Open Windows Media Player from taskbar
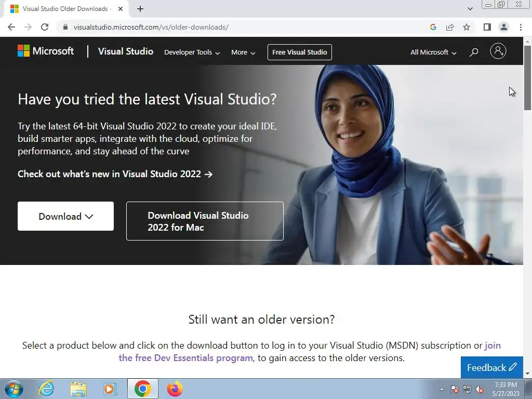 110,389
